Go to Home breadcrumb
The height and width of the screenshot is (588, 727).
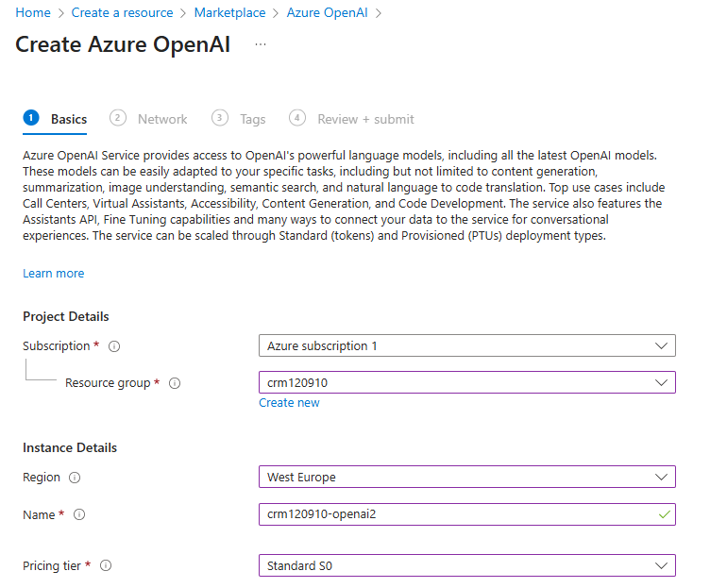[x=33, y=12]
